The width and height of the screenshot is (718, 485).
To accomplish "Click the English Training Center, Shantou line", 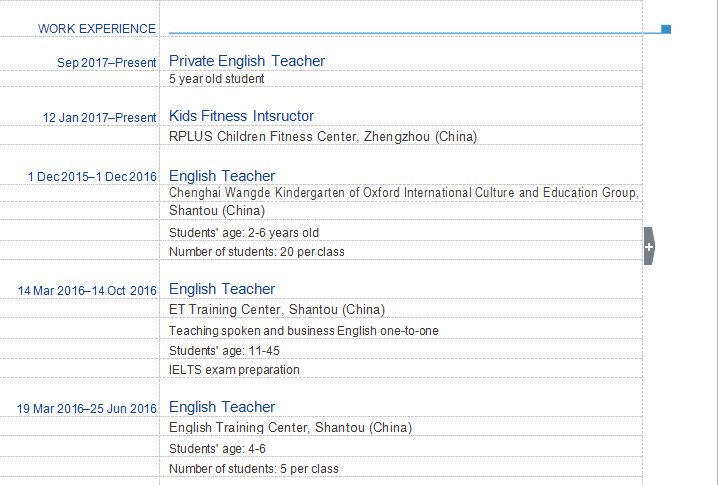I will (x=290, y=428).
